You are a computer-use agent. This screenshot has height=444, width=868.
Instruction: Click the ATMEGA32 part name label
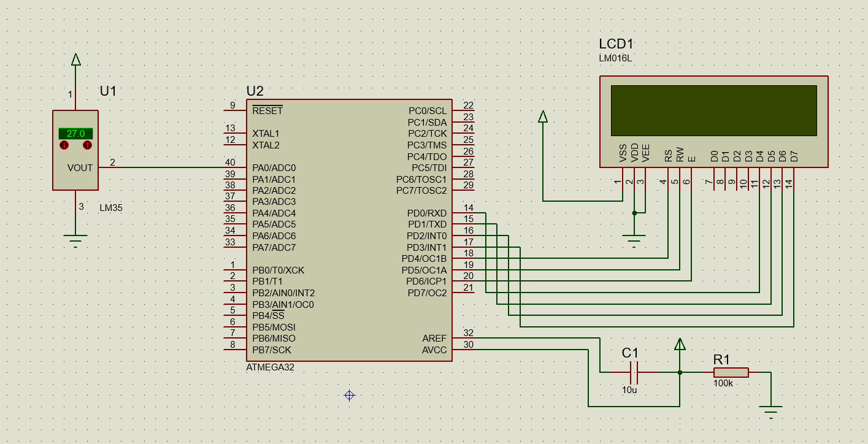(270, 368)
